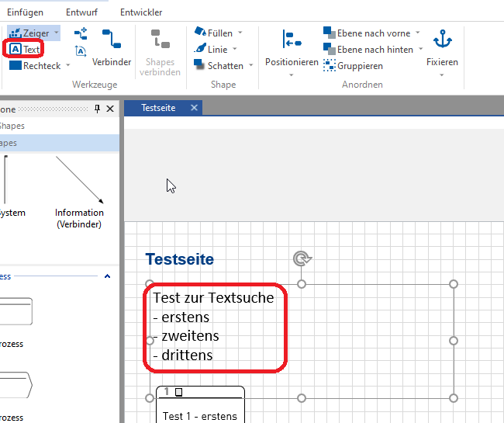Select the Text tool

[24, 49]
